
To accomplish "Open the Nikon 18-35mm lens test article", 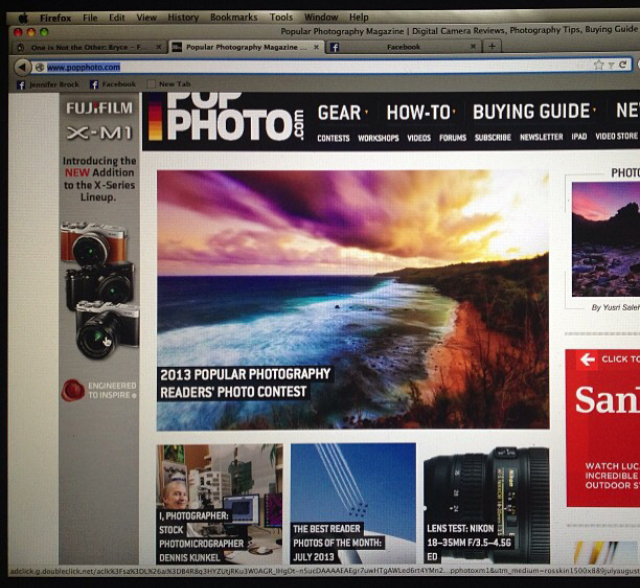I will 487,505.
